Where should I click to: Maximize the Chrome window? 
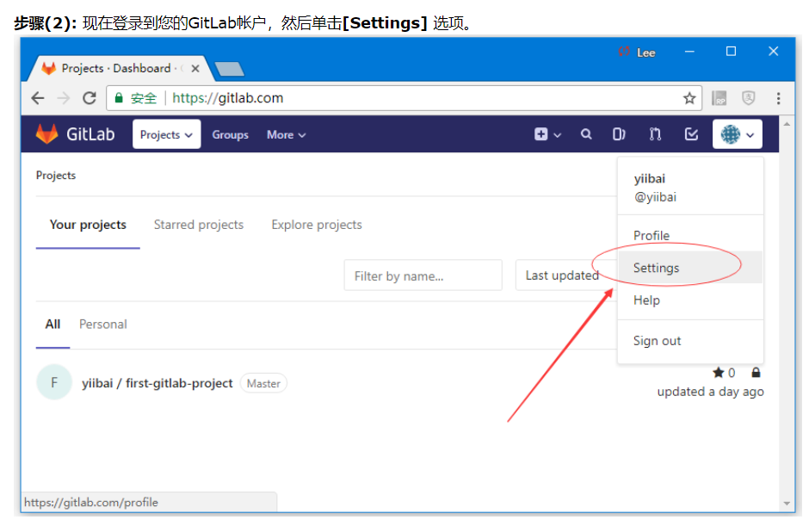point(731,52)
